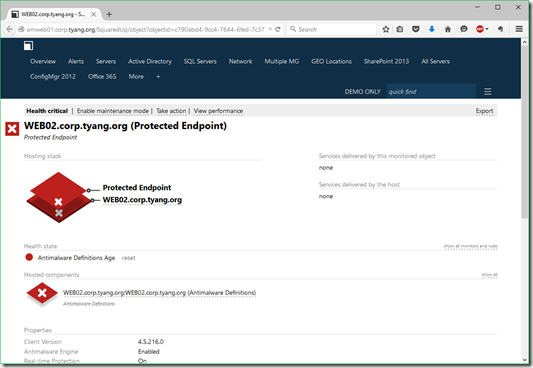
Task: Click the Antimalware Engine Enabled value
Action: 149,351
